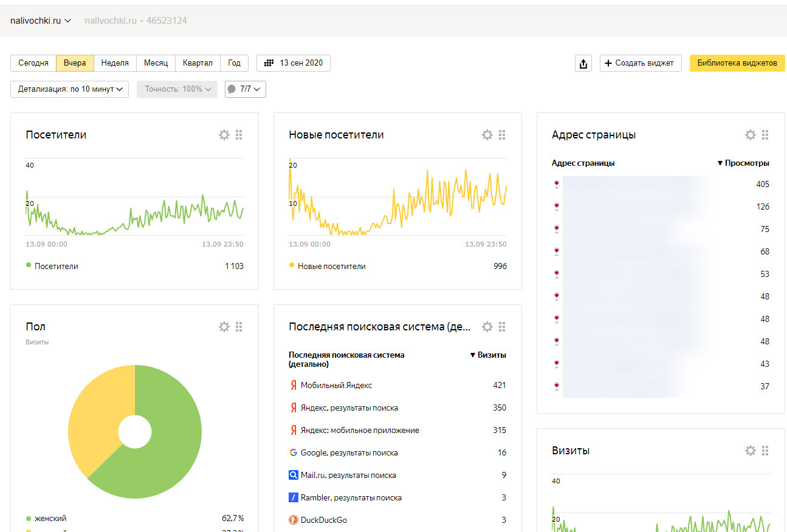The image size is (787, 532).
Task: Click the export/share icon button
Action: 583,63
